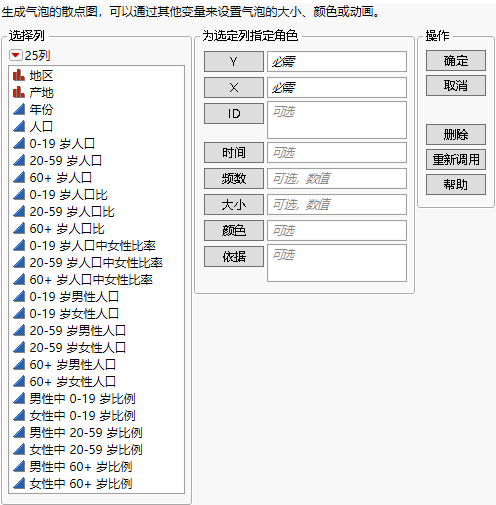Click icon beside 女性中 20-59 岁比例
The image size is (496, 505).
[19, 449]
